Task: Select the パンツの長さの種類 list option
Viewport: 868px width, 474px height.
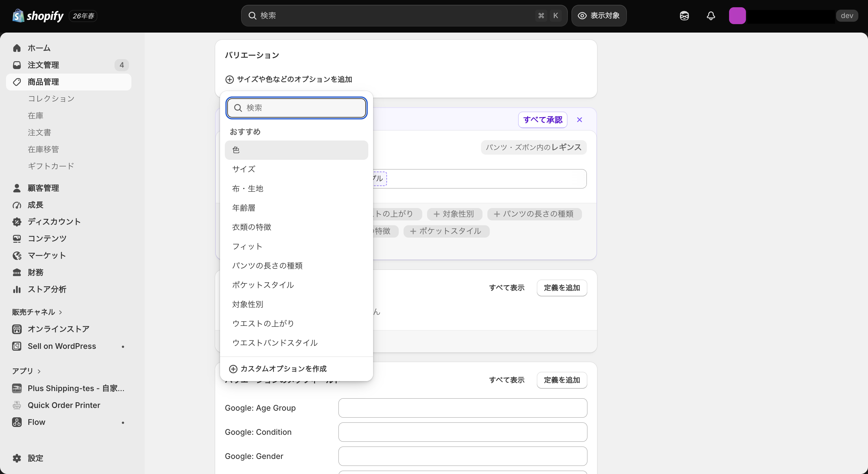Action: pos(296,265)
